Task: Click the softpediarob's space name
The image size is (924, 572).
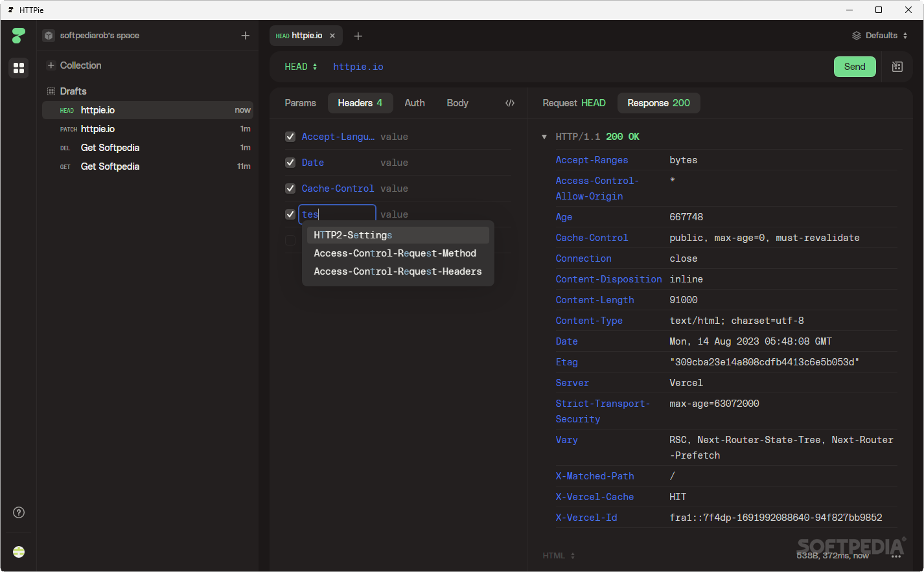Action: [100, 36]
